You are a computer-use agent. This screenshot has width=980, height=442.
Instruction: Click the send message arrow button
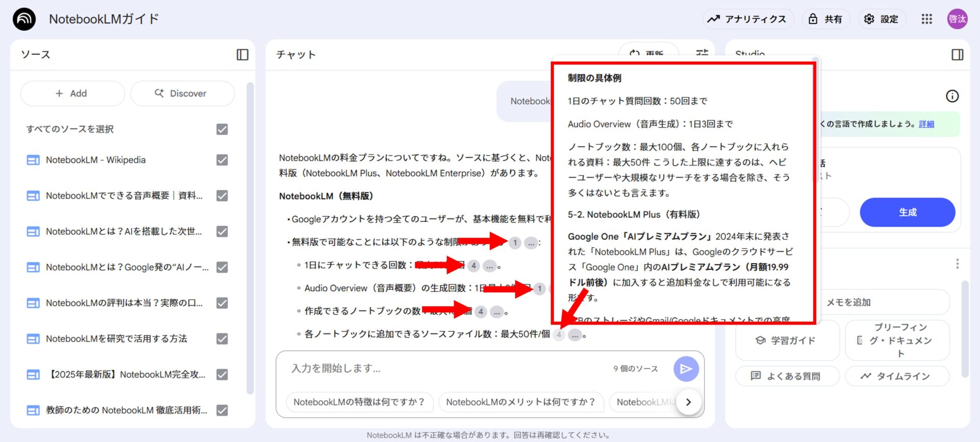point(686,369)
